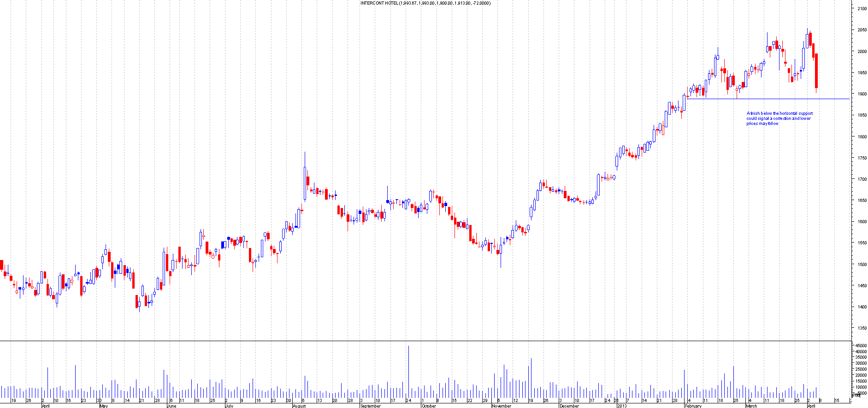Click the tallest volume bar in late September
868x408 pixels.
point(408,371)
